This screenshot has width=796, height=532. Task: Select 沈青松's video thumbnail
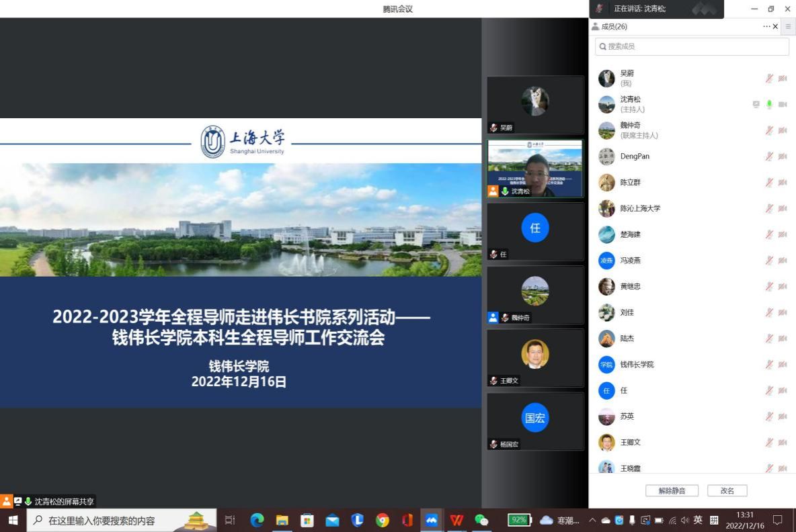[x=535, y=168]
